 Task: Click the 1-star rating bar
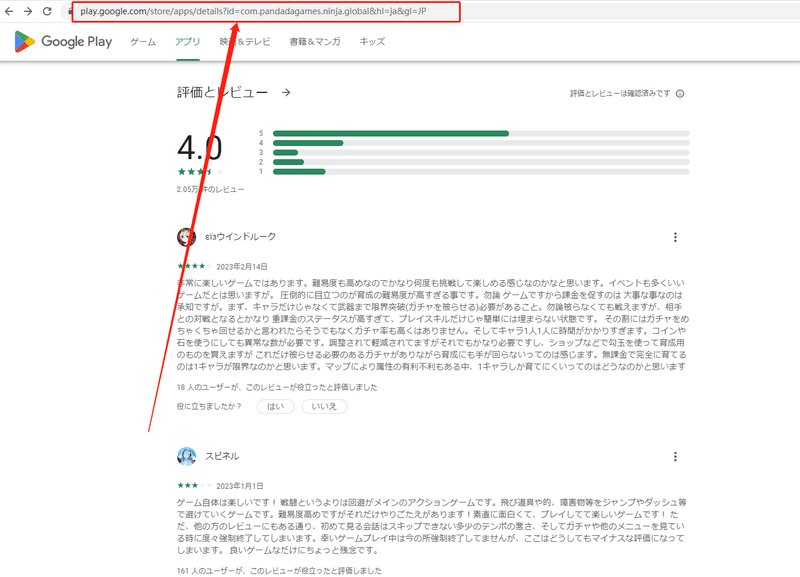[x=481, y=171]
